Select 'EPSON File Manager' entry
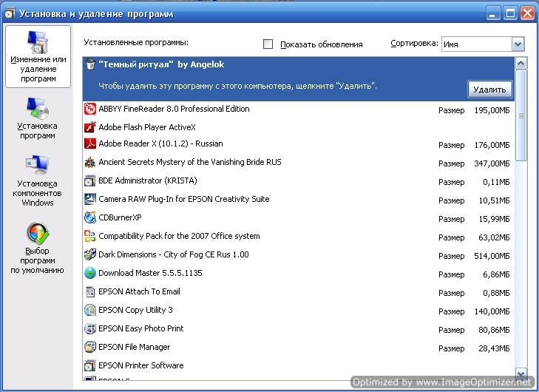This screenshot has width=539, height=392. [x=135, y=348]
